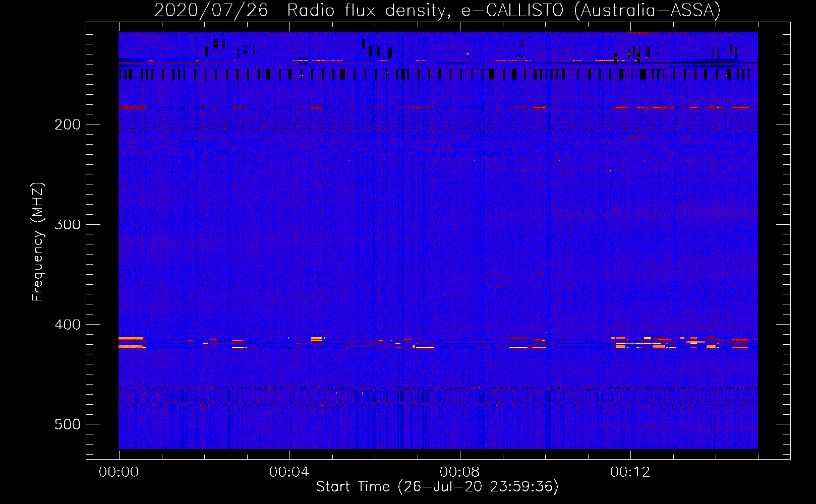Click the frequency tick label '500'
The image size is (816, 504).
pos(68,424)
